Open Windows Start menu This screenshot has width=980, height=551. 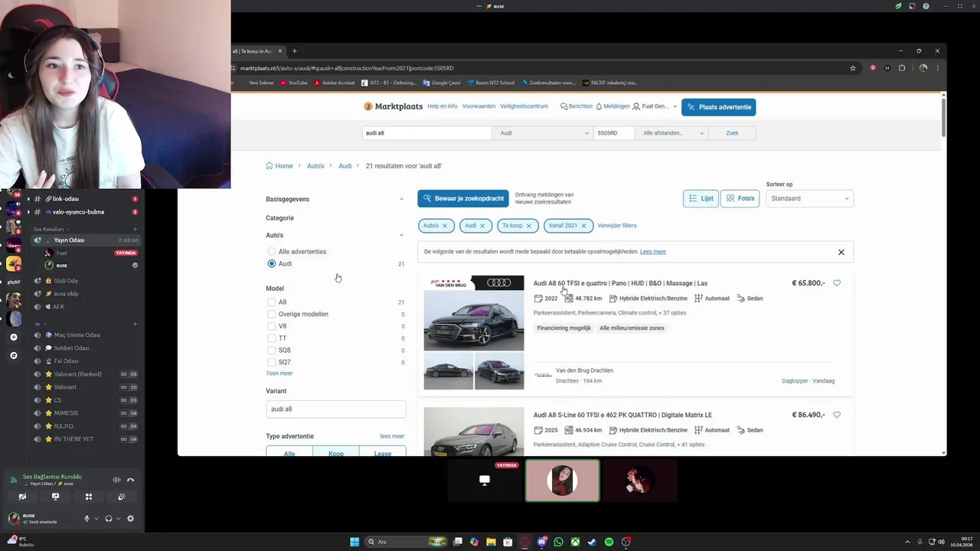(354, 542)
